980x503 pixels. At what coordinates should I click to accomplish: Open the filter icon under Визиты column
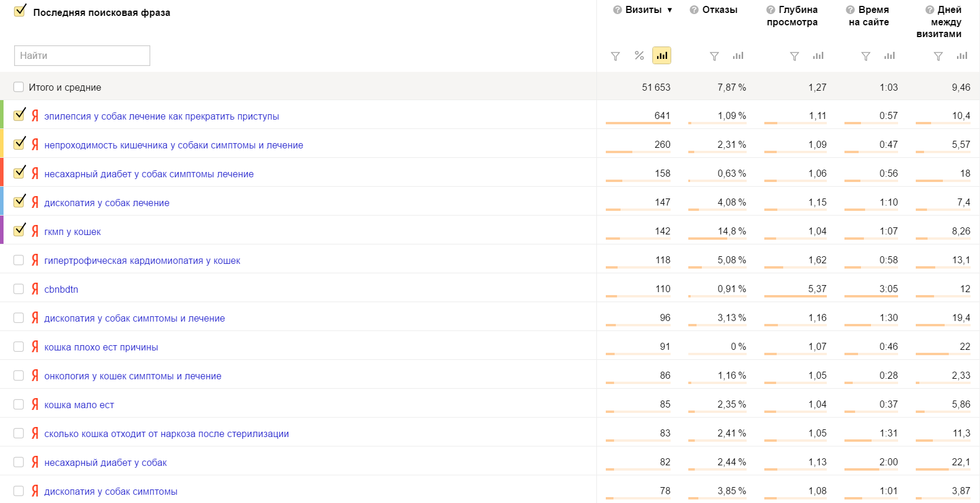click(615, 56)
